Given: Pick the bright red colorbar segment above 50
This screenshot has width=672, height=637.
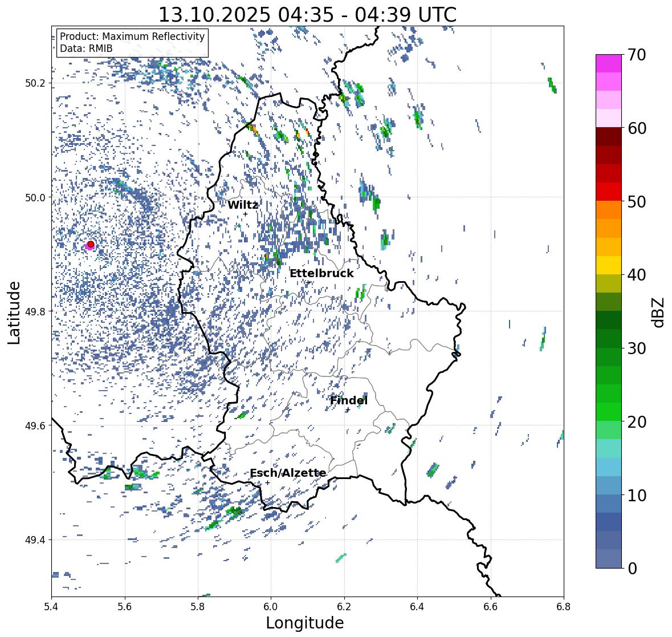Looking at the screenshot, I should (x=609, y=192).
